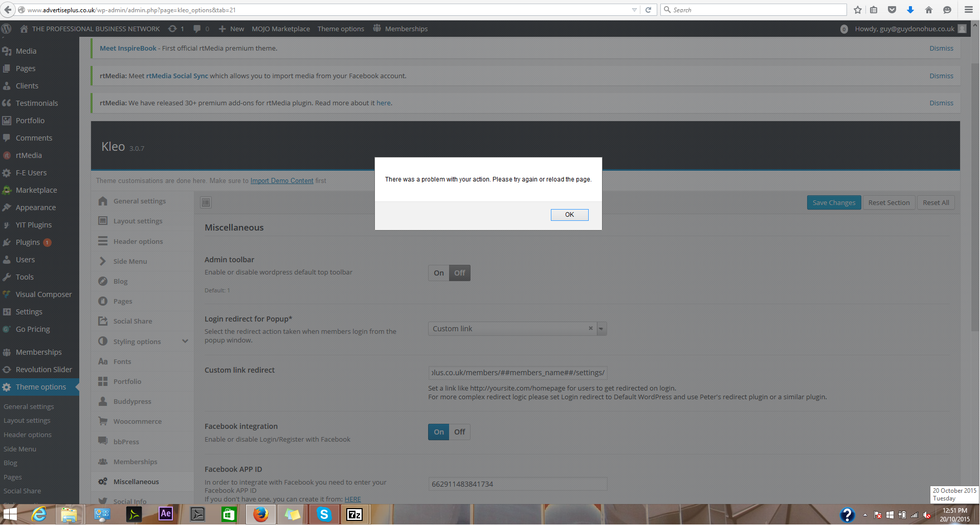Clear the Custom link selection
Viewport: 980px width, 525px height.
[590, 328]
